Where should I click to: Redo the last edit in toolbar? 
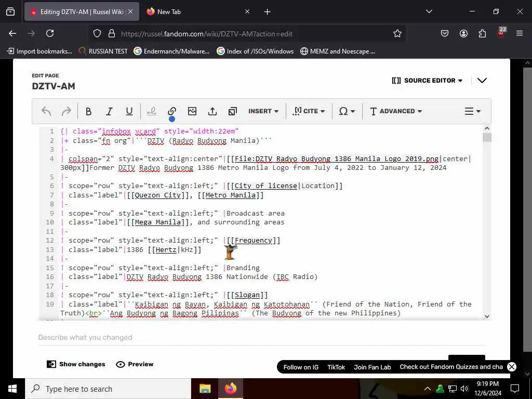66,111
